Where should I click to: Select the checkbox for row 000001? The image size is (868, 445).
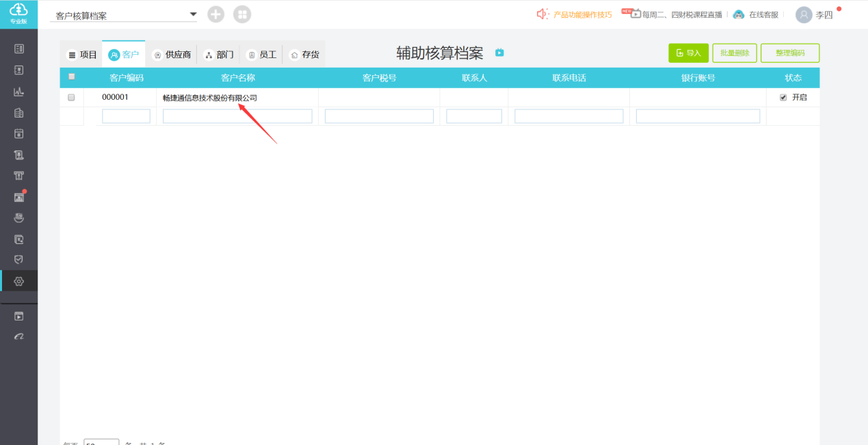71,98
